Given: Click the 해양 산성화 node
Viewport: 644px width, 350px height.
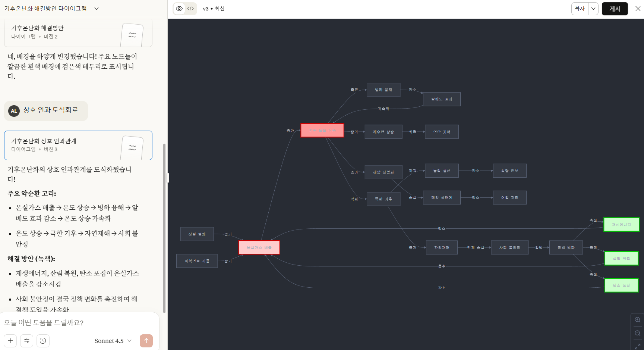Looking at the screenshot, I should [x=383, y=172].
